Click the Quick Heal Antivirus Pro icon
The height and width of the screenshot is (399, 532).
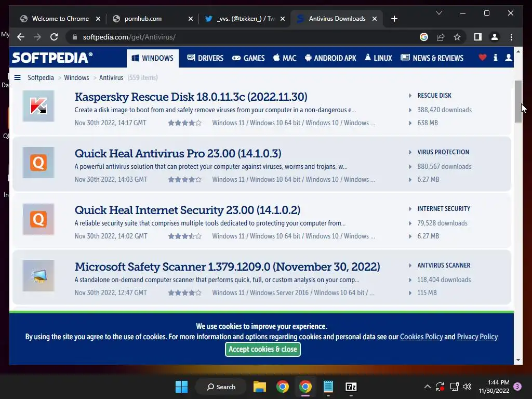[x=38, y=163]
